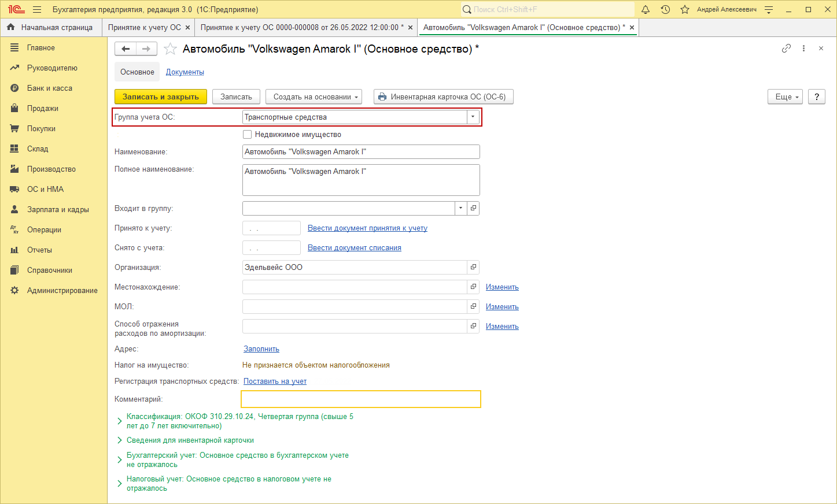The width and height of the screenshot is (837, 504).
Task: Open the Еще dropdown menu
Action: point(785,97)
